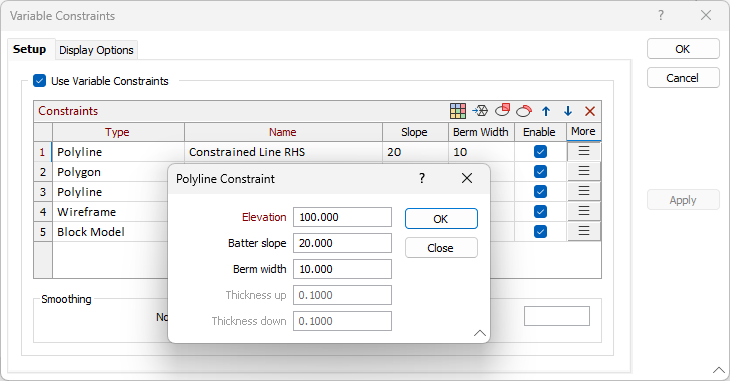
Task: Add a wireframe constraint with hexagon icon
Action: [x=480, y=111]
